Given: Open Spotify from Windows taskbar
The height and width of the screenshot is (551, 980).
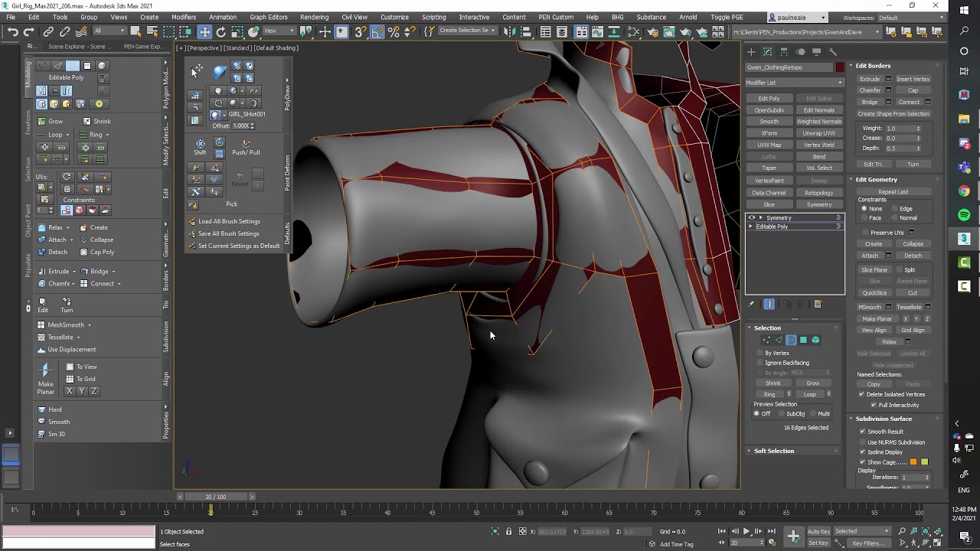Looking at the screenshot, I should point(964,215).
